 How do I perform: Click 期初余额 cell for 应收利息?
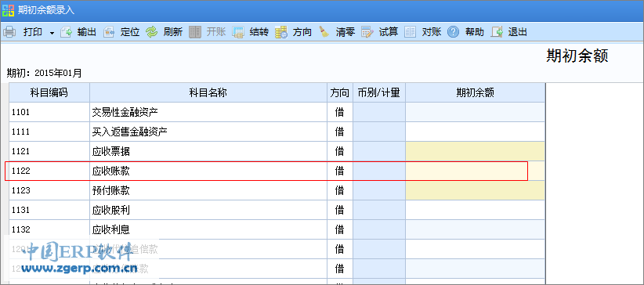coord(476,229)
